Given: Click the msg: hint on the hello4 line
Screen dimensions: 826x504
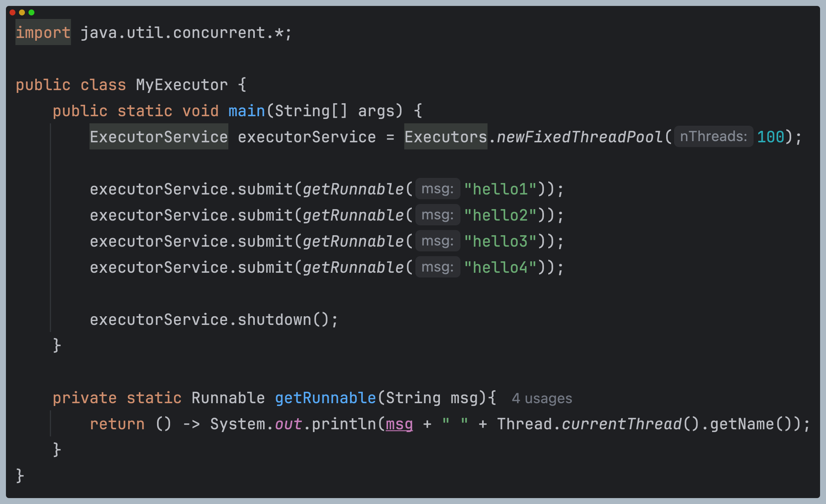Looking at the screenshot, I should (x=437, y=267).
